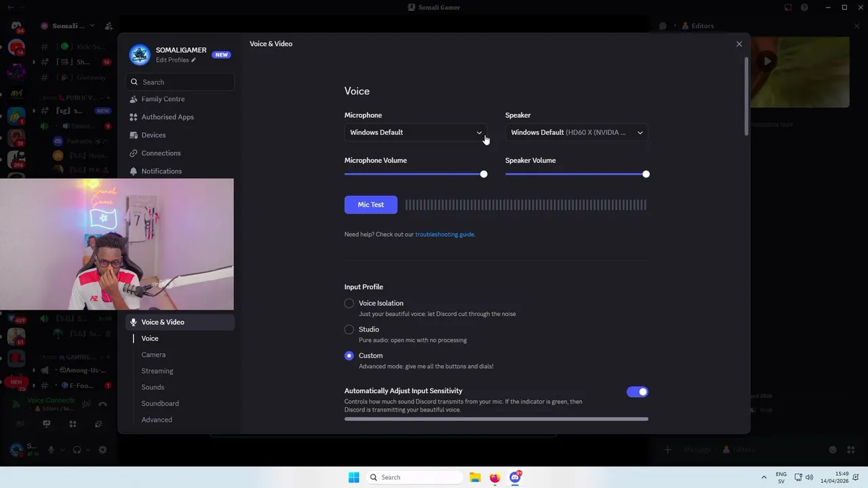Play the video thumbnail in chat
Viewport: 868px width, 488px height.
[767, 61]
